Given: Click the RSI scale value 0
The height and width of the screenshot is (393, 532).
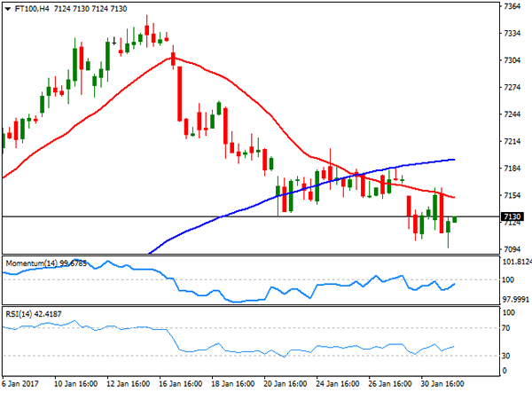Looking at the screenshot, I should click(x=505, y=371).
